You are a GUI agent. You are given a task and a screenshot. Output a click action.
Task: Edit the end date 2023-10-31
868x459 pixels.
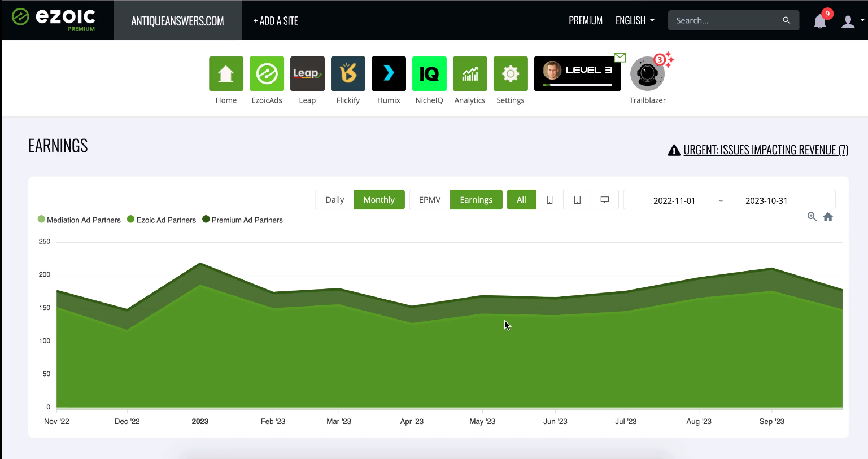(766, 200)
